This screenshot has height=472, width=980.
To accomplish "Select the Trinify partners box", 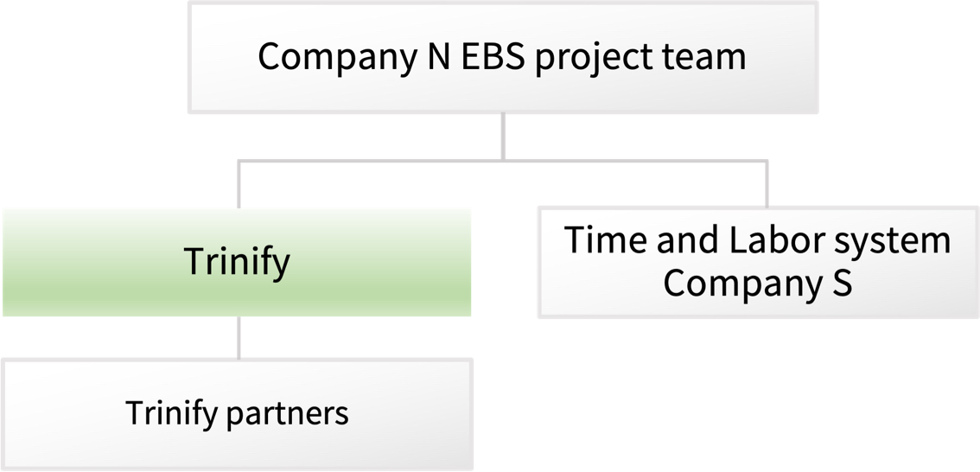I will point(237,414).
